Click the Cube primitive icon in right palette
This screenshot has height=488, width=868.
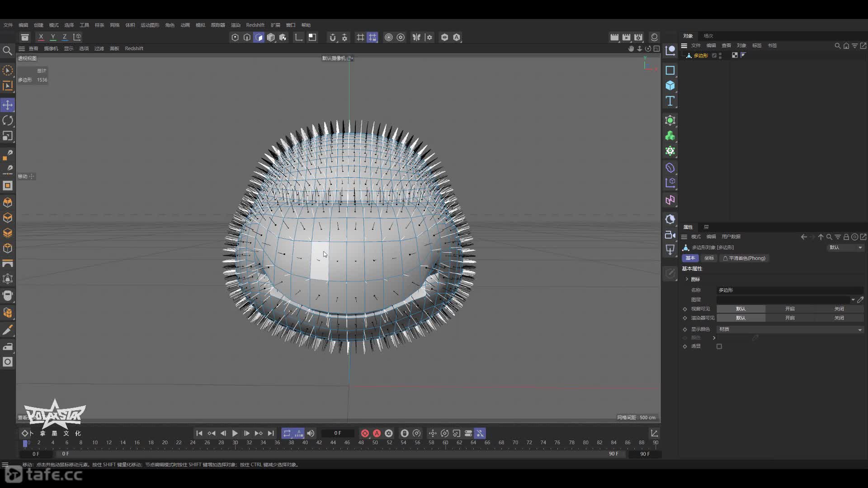[670, 85]
